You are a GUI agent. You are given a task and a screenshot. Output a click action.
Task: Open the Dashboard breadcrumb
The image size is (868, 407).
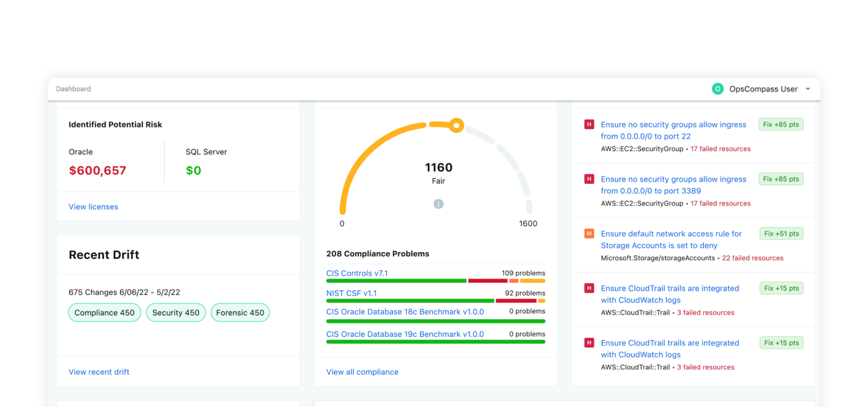point(73,89)
